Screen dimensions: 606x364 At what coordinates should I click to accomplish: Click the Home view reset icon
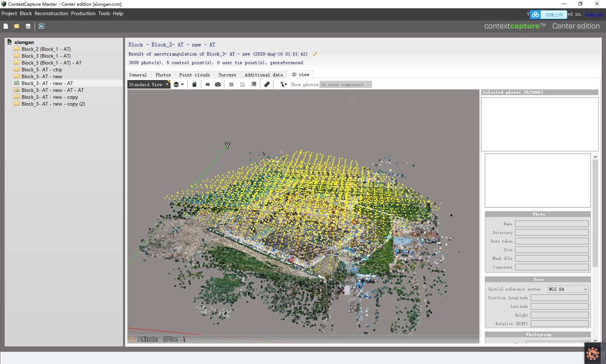[194, 84]
